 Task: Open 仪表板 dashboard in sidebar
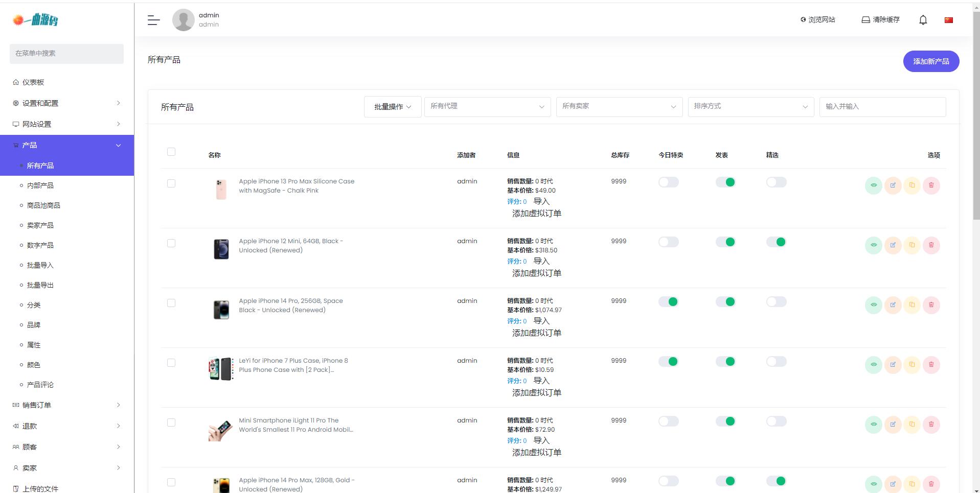(67, 82)
